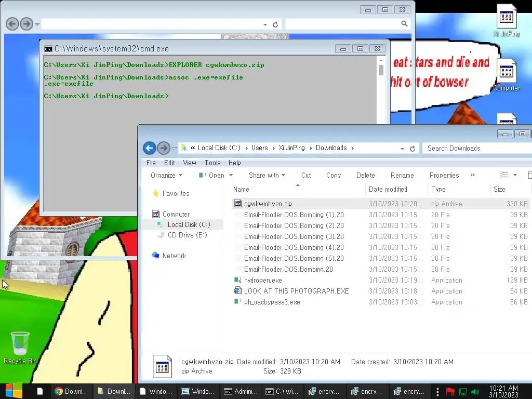Show more toolbar commands chevron
This screenshot has height=399, width=532.
coord(473,175)
